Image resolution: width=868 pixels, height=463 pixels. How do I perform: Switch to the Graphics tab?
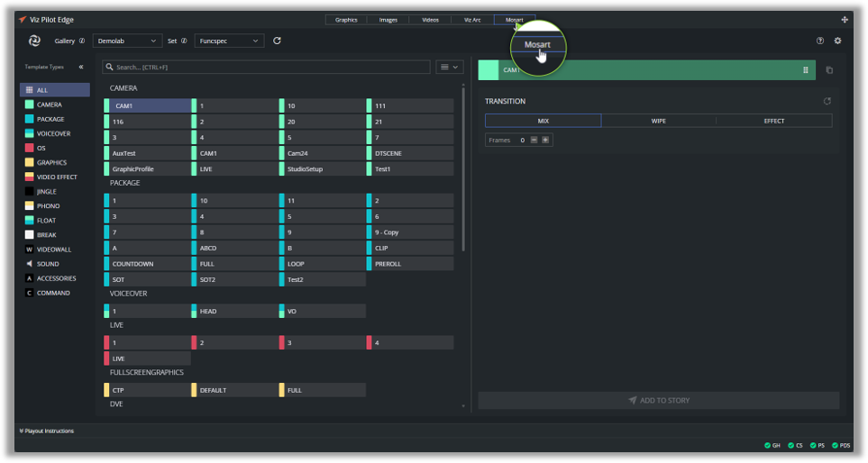point(346,19)
